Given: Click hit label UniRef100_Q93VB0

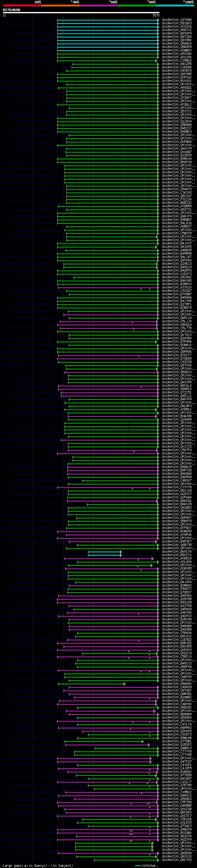Looking at the screenshot, I should [x=177, y=40].
